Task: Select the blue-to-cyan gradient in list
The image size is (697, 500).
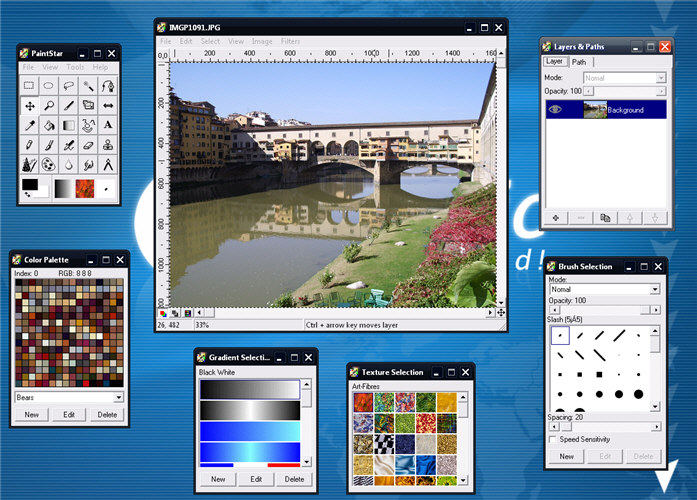Action: click(250, 431)
